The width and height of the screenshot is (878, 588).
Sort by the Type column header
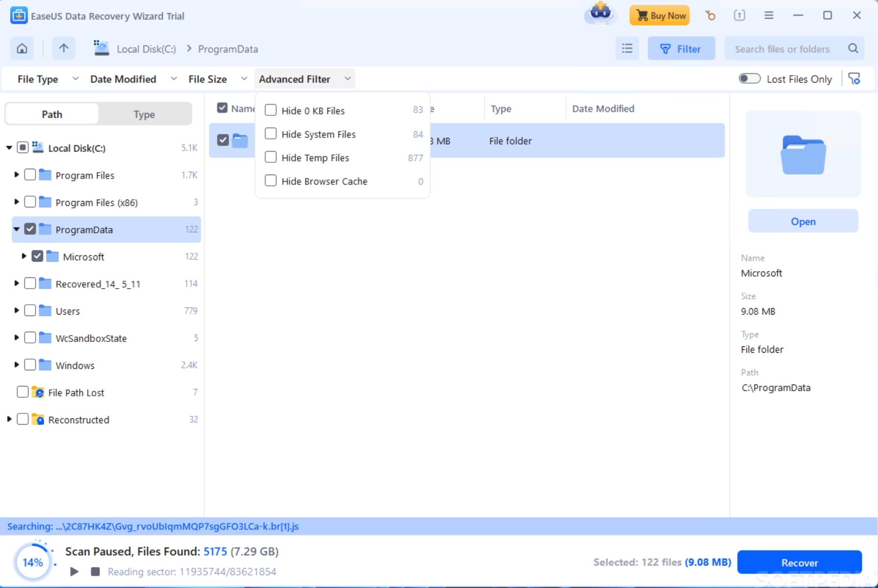point(501,109)
